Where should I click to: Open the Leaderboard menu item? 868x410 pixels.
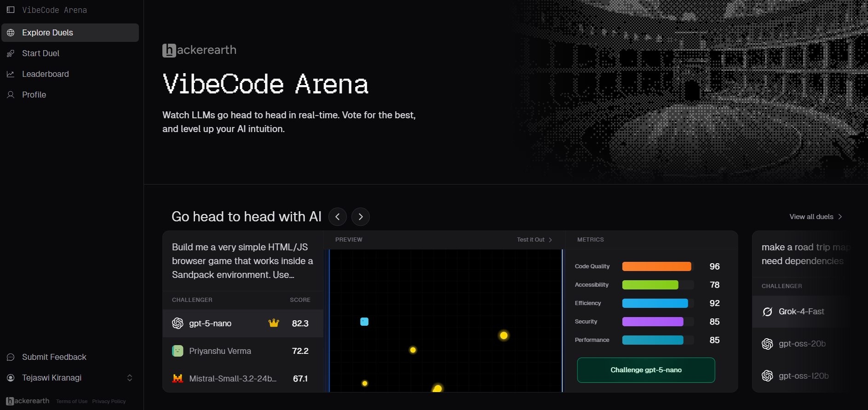pos(70,74)
